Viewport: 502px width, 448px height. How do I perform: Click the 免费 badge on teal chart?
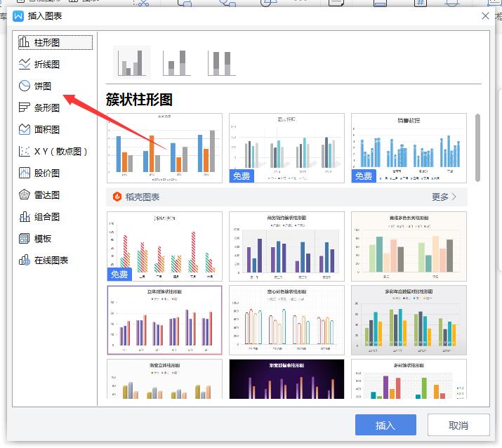point(242,176)
